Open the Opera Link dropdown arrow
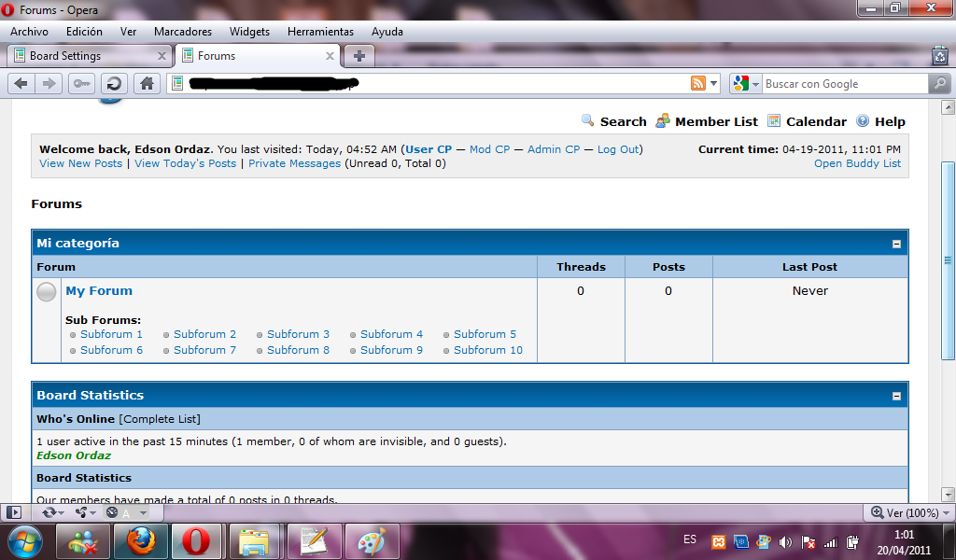This screenshot has height=560, width=956. [x=61, y=513]
